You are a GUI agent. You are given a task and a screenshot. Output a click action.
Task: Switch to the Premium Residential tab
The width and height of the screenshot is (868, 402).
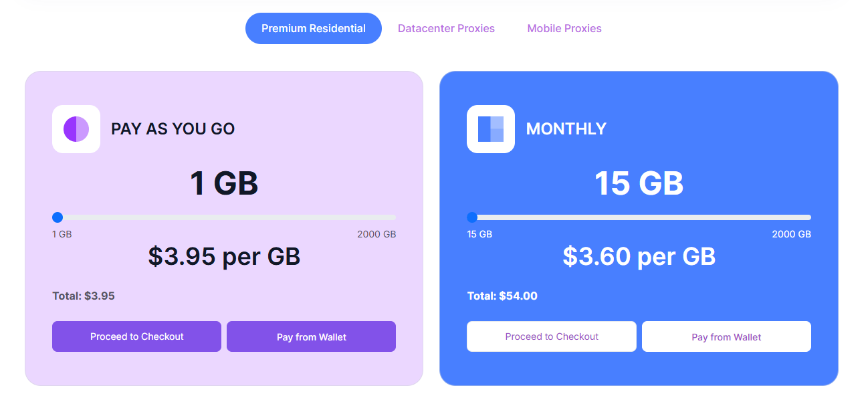(313, 28)
